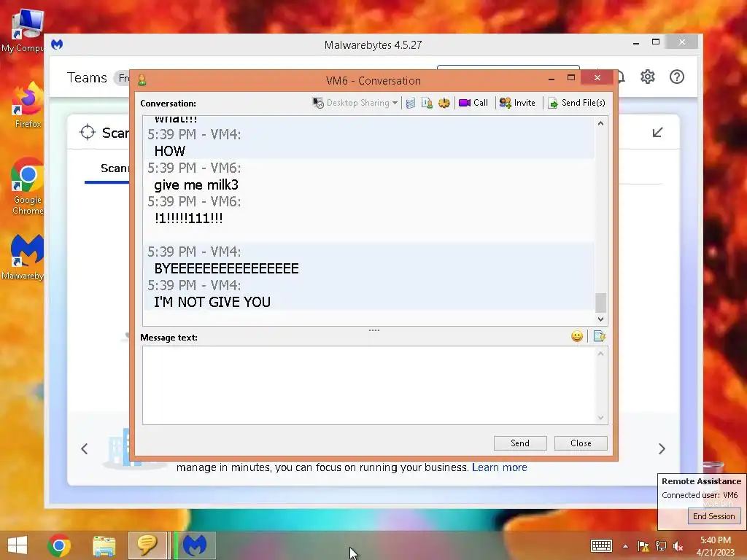
Task: Click the message "!1!!!!!111!!!"
Action: point(189,219)
